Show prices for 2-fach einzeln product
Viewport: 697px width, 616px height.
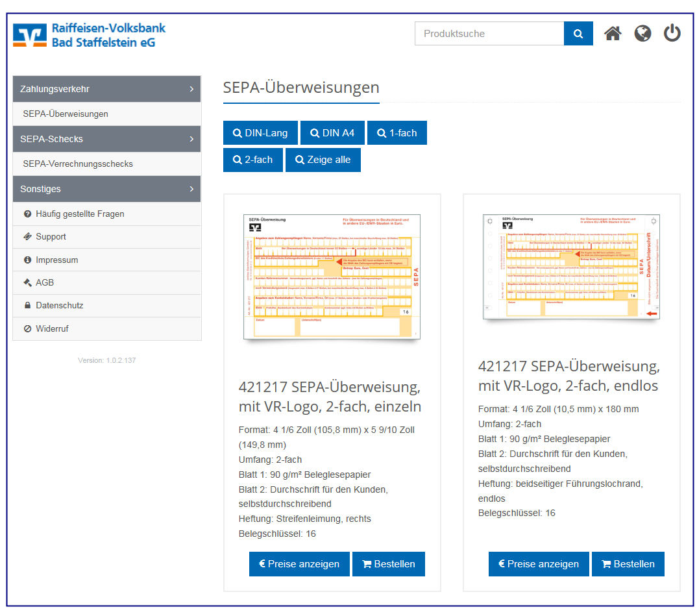tap(299, 564)
